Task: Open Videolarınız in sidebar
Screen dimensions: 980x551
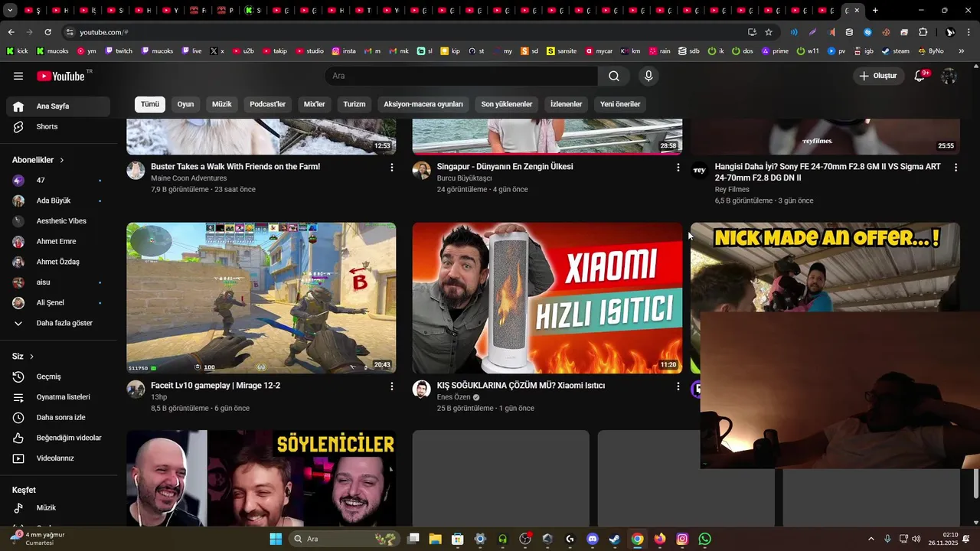Action: click(58, 458)
